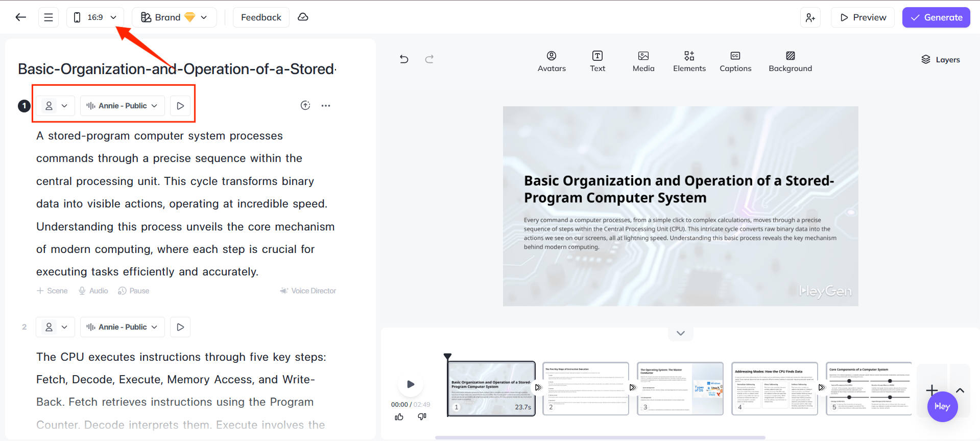Image resolution: width=980 pixels, height=441 pixels.
Task: Click the timeline horizontal scrollbar
Action: click(x=600, y=437)
